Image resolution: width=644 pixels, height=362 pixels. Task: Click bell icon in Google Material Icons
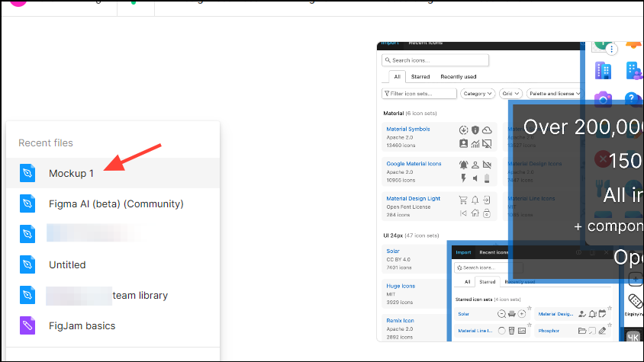pyautogui.click(x=463, y=165)
